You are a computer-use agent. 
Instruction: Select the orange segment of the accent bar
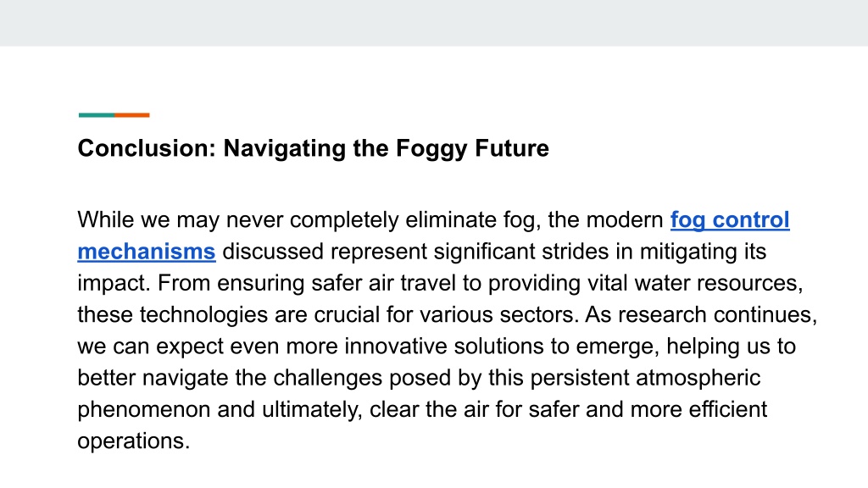click(132, 115)
